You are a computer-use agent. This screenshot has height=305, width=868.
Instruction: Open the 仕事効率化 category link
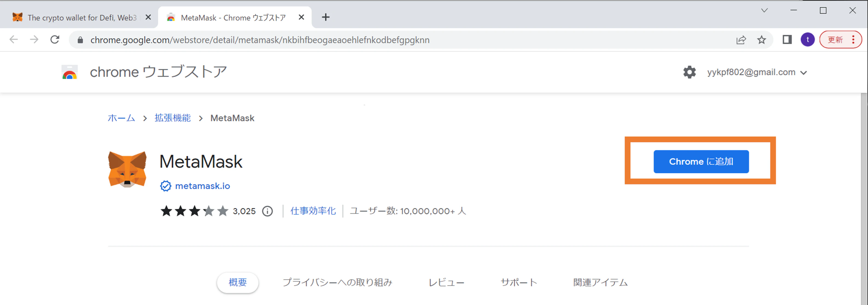pyautogui.click(x=313, y=211)
